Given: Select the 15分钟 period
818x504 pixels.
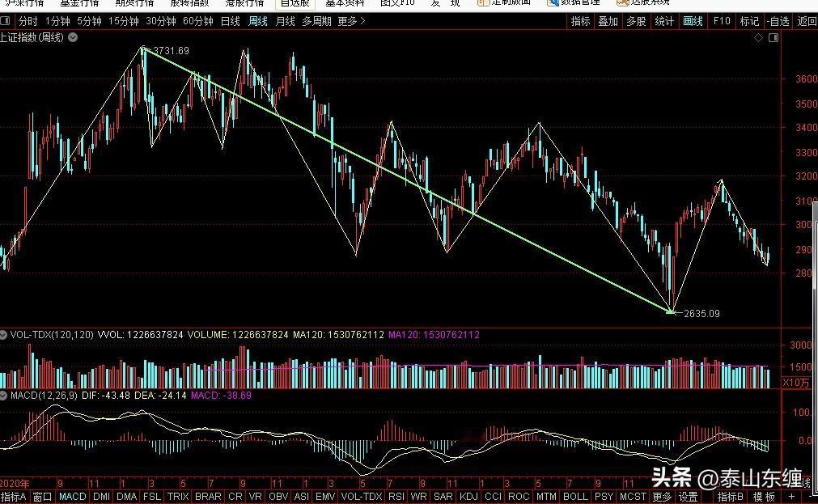Looking at the screenshot, I should click(124, 21).
